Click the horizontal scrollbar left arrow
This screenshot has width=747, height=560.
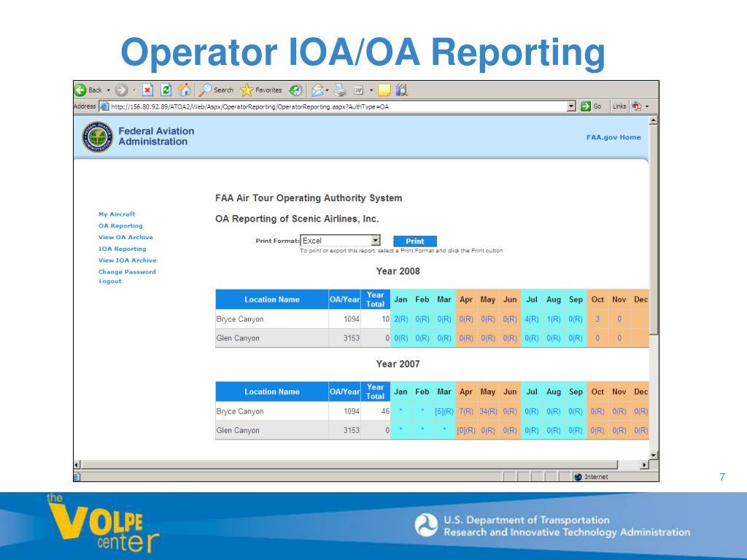click(x=77, y=464)
